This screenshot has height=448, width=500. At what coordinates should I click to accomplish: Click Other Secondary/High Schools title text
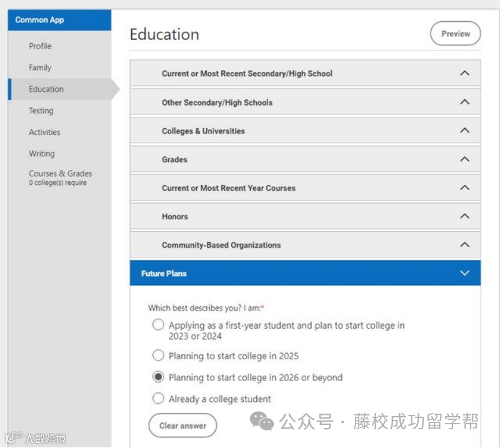[217, 102]
